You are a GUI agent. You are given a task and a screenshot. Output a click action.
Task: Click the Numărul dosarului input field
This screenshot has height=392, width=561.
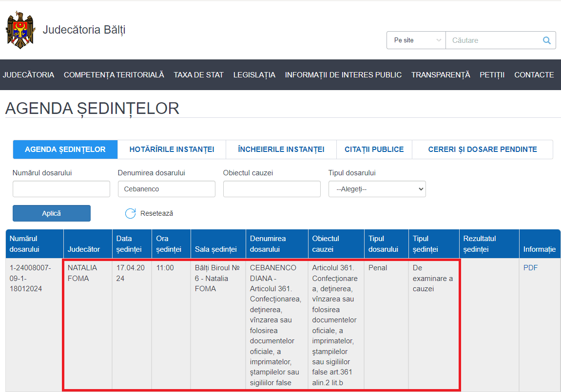click(x=61, y=189)
